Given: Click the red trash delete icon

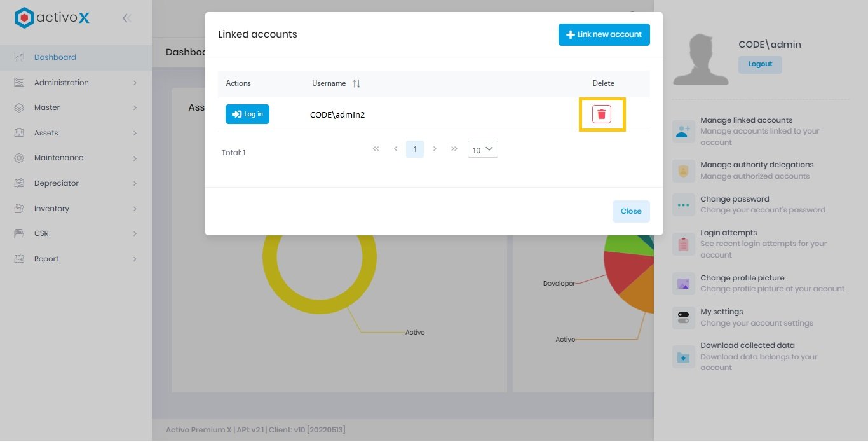Looking at the screenshot, I should pyautogui.click(x=602, y=114).
